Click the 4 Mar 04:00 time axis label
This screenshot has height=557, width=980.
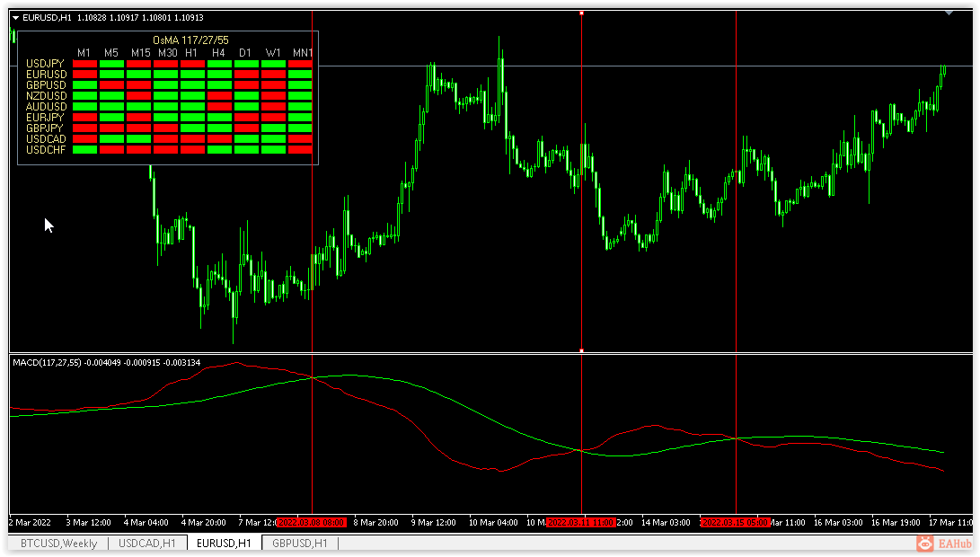tap(146, 523)
